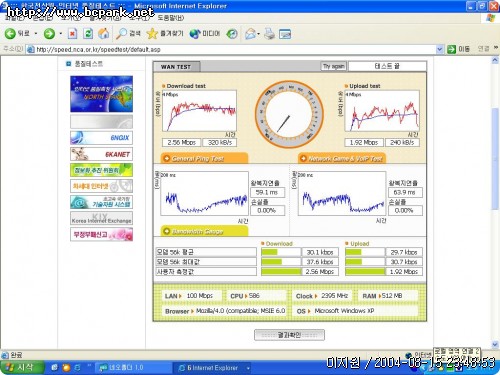Open the Favorites star icon
The height and width of the screenshot is (375, 500).
152,34
